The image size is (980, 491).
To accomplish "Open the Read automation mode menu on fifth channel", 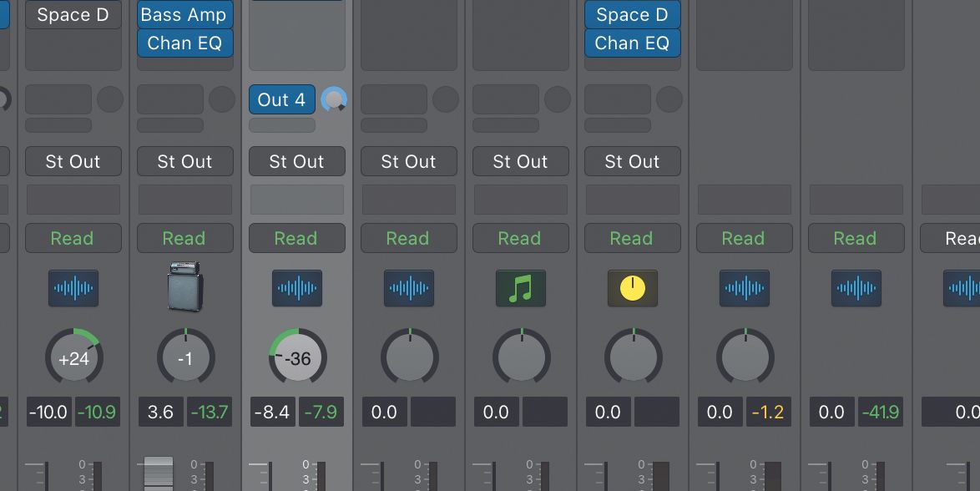I will [520, 238].
